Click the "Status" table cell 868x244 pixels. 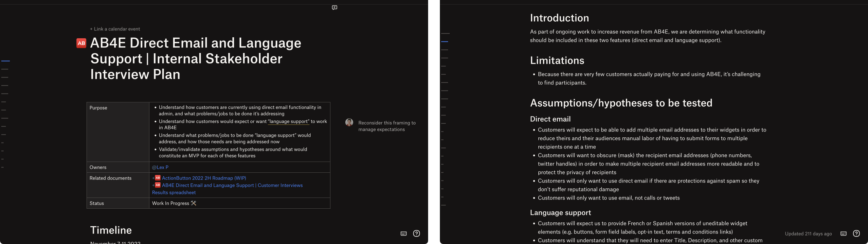coord(118,203)
